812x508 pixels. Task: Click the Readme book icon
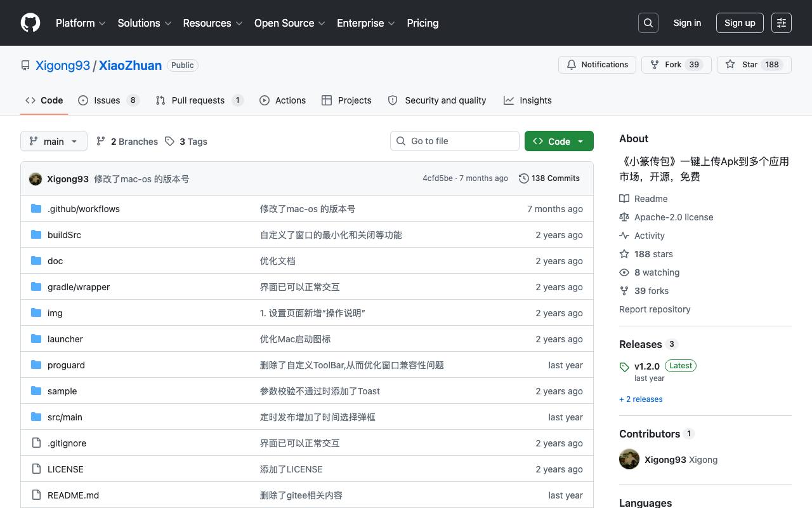point(624,198)
